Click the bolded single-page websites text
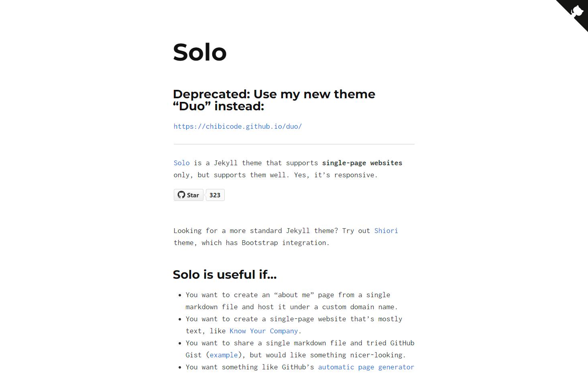 point(362,163)
